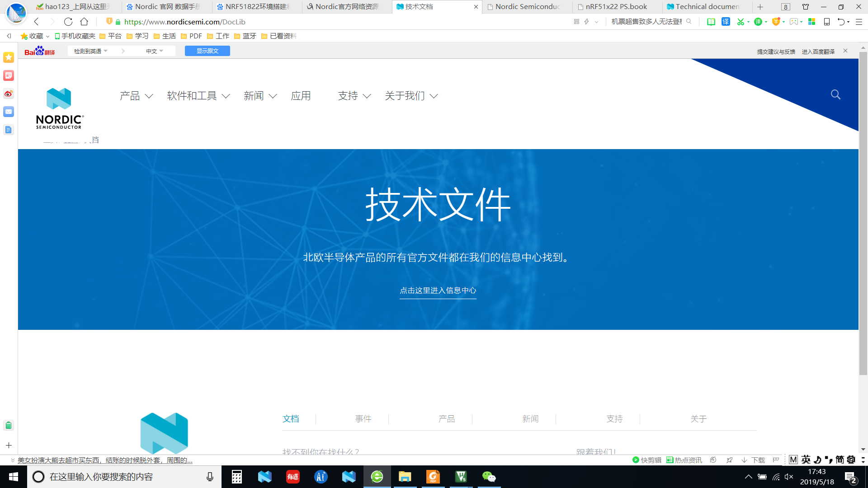The image size is (868, 488).
Task: Mute toggle via system tray speaker icon
Action: click(789, 477)
